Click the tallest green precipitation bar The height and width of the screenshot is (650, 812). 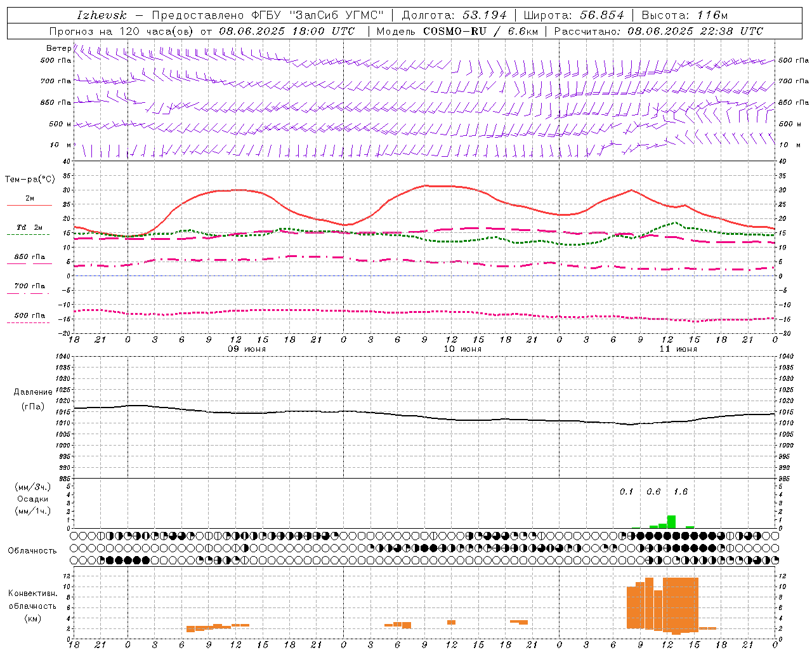tap(671, 522)
